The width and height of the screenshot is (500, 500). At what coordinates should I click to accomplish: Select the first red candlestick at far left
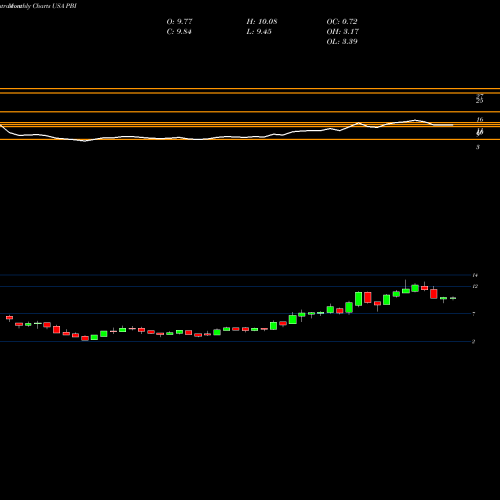click(9, 318)
